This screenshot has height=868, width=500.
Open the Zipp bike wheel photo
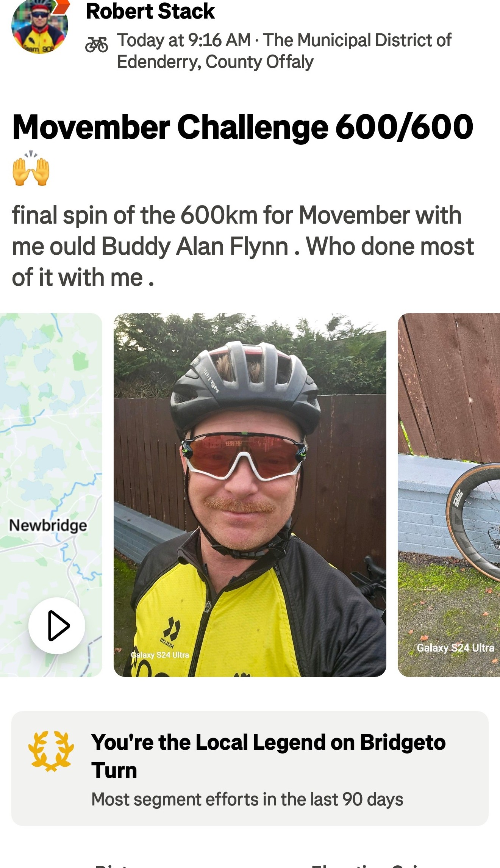[449, 495]
